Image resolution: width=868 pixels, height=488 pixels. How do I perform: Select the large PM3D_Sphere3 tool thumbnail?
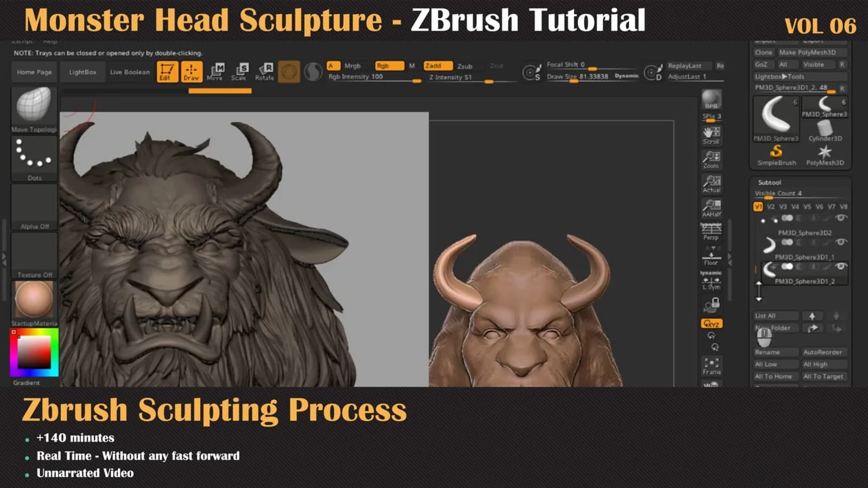click(x=776, y=119)
